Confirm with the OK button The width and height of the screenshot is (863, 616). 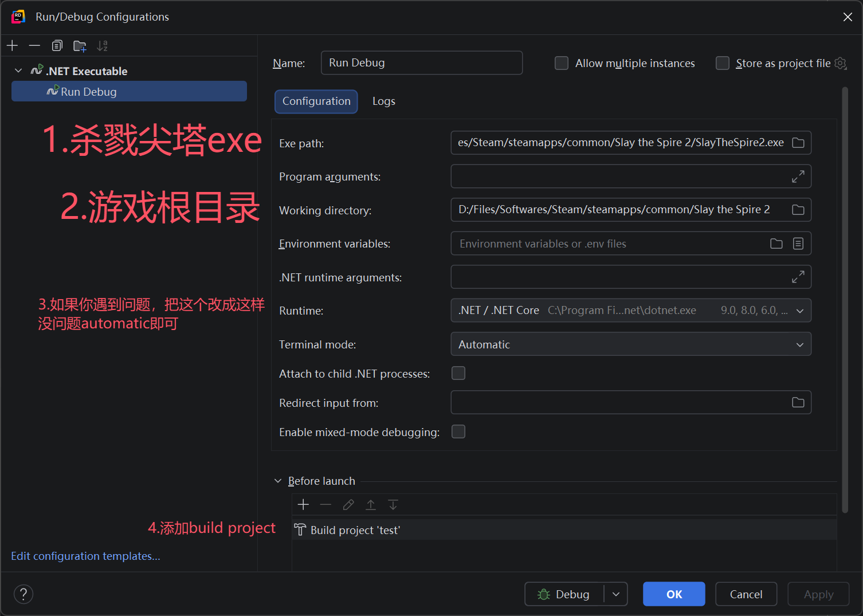tap(674, 594)
